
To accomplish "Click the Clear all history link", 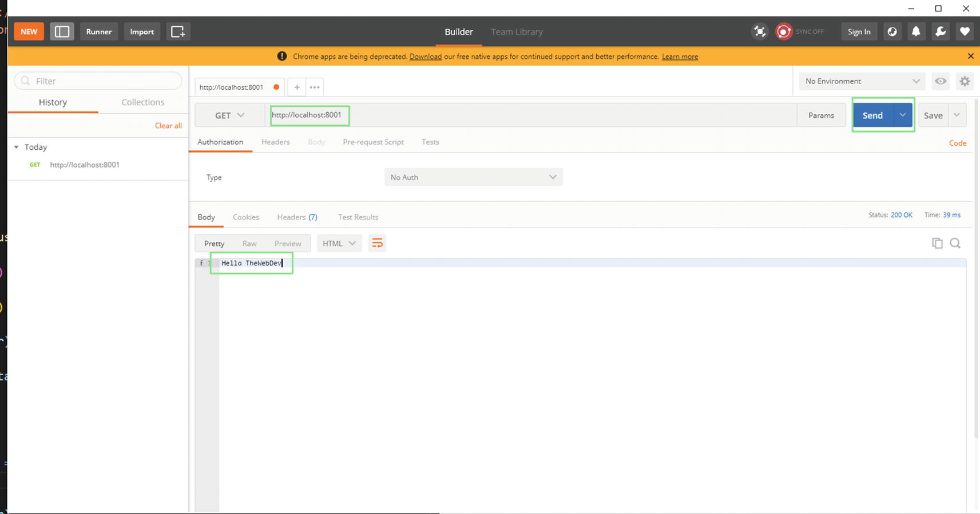I will (x=168, y=125).
